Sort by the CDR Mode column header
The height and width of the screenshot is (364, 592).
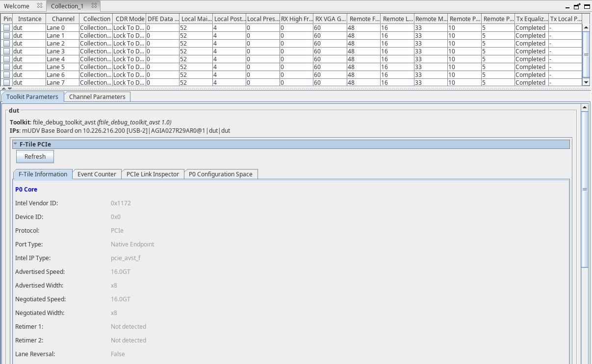pyautogui.click(x=129, y=19)
